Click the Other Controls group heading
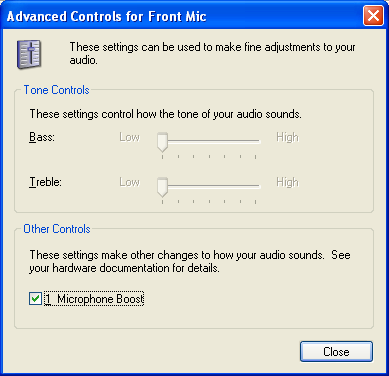 pyautogui.click(x=57, y=229)
